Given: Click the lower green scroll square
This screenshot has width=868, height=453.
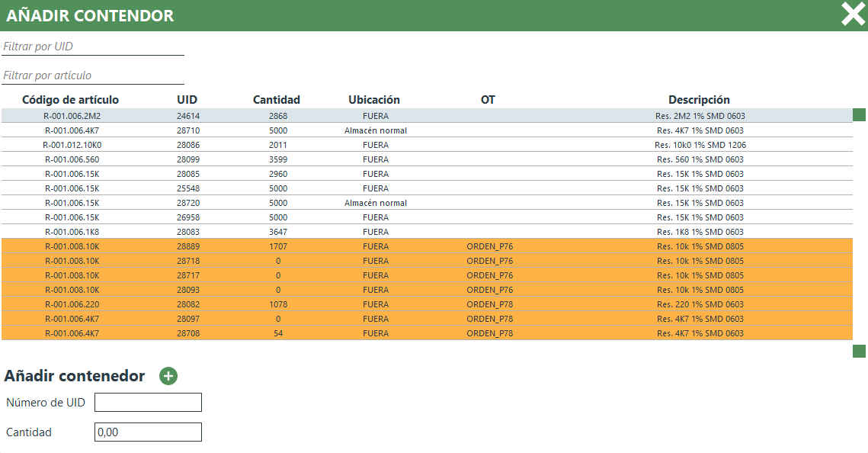Looking at the screenshot, I should (859, 351).
